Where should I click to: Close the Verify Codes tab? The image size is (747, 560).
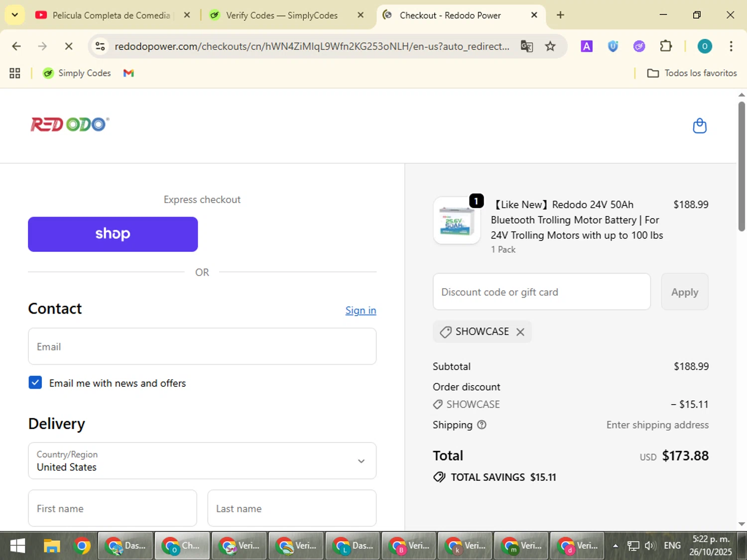[361, 15]
